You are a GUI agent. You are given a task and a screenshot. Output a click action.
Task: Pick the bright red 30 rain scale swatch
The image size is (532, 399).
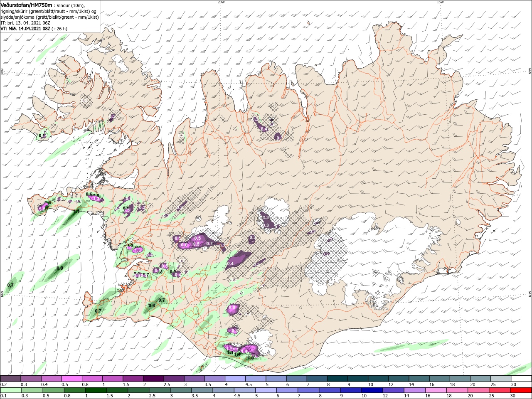(521, 390)
